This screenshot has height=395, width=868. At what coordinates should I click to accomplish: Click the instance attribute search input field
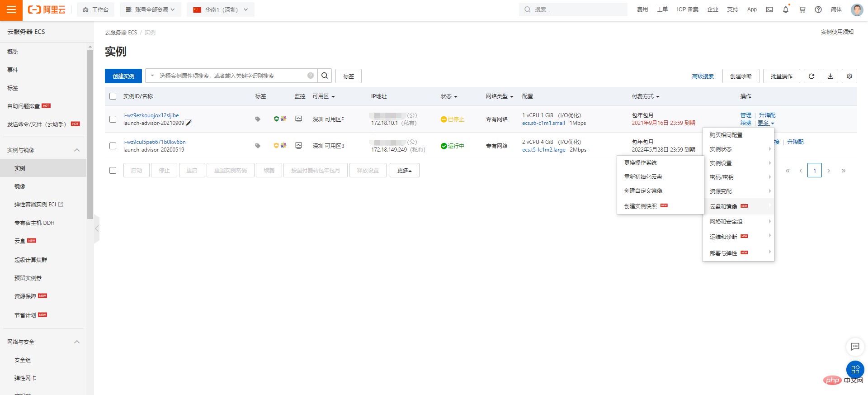point(231,76)
